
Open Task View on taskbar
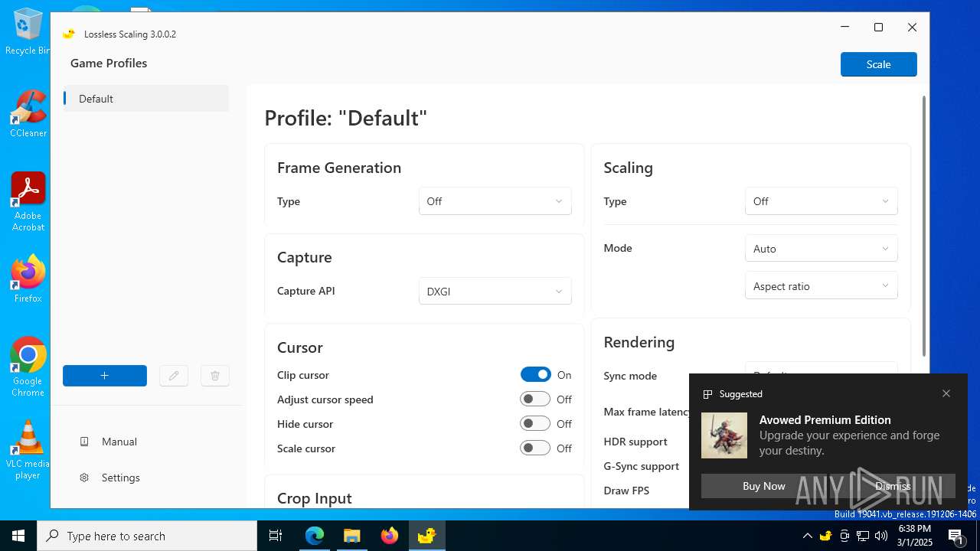click(x=276, y=536)
